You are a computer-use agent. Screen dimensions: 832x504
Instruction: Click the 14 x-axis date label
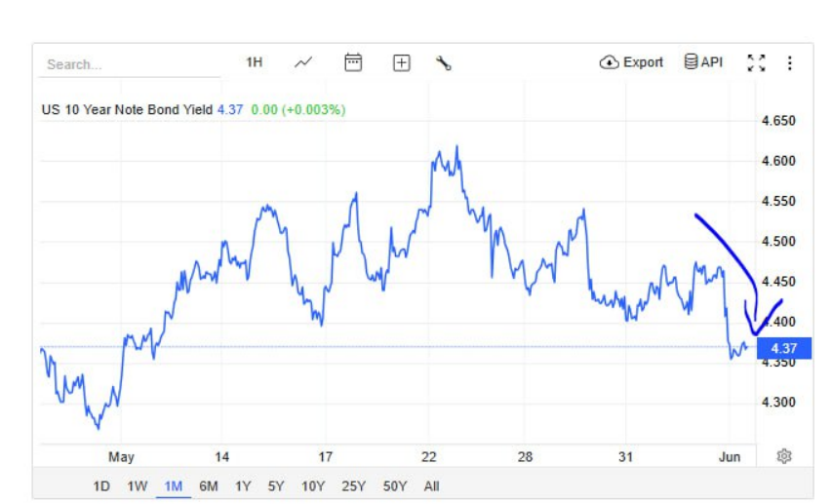click(x=221, y=457)
